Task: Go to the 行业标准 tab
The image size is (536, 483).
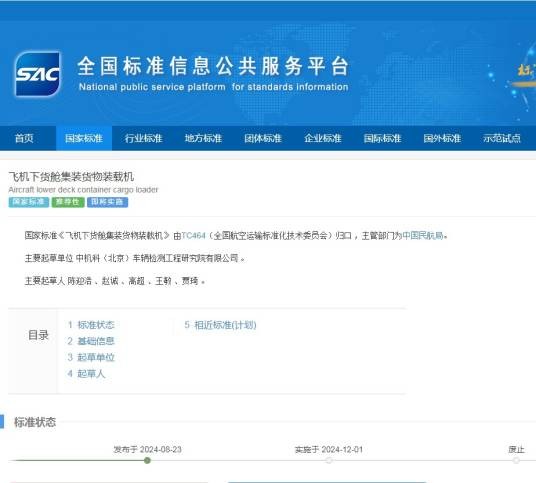Action: point(144,138)
